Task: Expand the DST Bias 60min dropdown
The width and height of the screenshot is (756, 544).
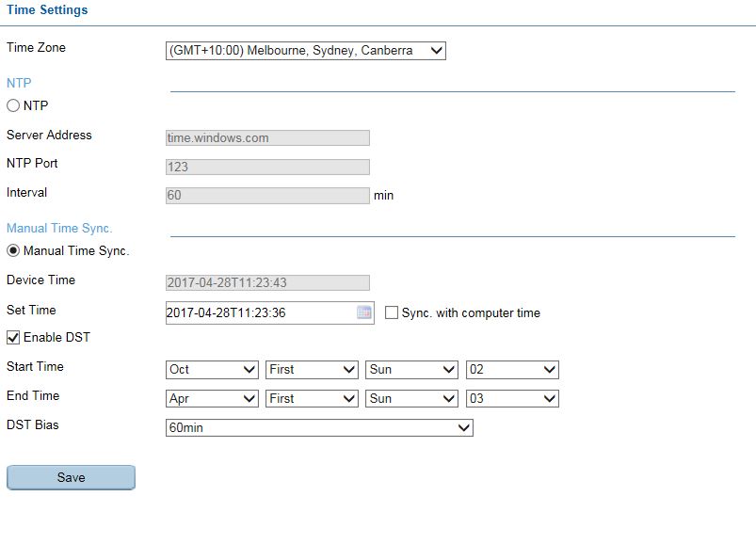Action: coord(319,428)
